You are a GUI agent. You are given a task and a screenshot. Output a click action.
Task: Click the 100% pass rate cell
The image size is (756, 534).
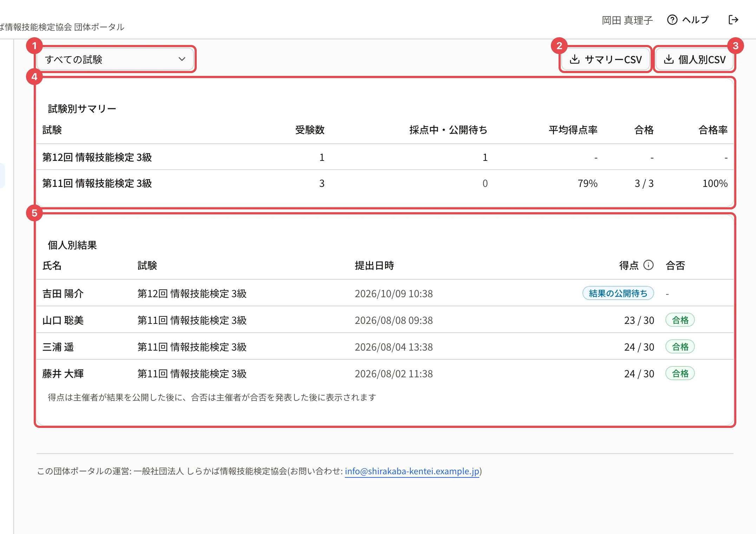(715, 183)
